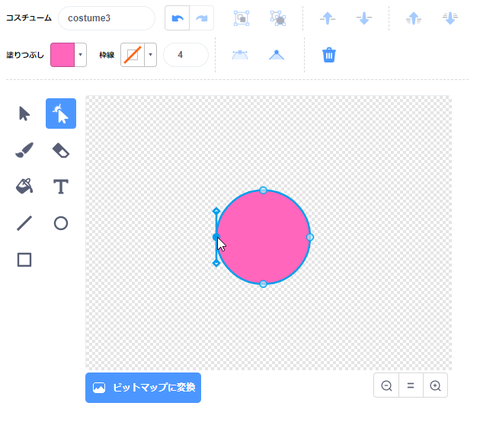Undo the last action
The height and width of the screenshot is (422, 480).
[177, 18]
